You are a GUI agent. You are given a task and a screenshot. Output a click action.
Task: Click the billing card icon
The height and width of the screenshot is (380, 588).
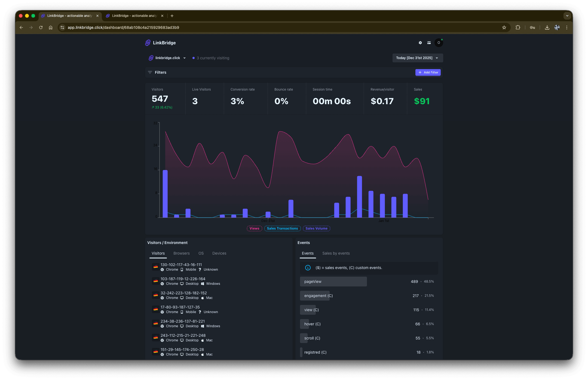pyautogui.click(x=429, y=43)
